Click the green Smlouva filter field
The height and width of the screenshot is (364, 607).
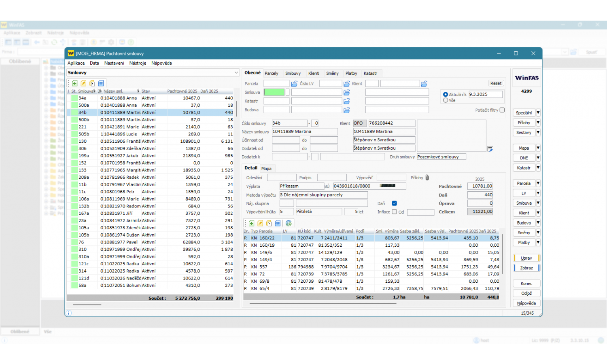(274, 92)
